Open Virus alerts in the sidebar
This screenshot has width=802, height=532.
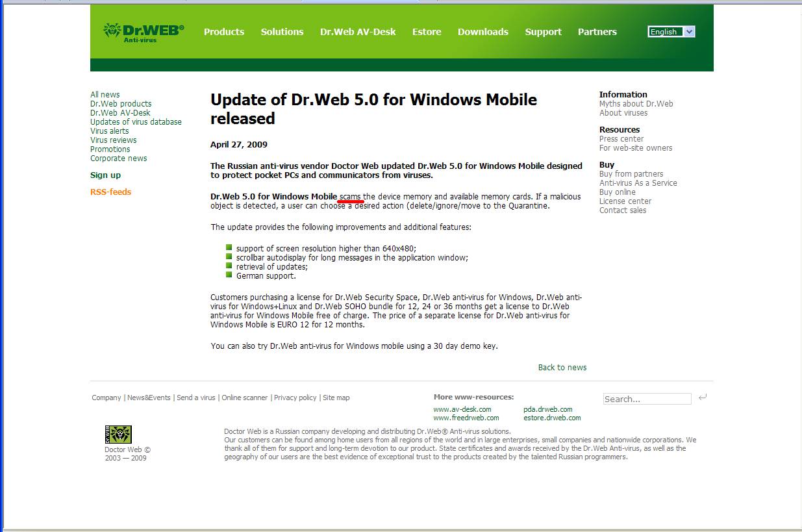pos(110,131)
